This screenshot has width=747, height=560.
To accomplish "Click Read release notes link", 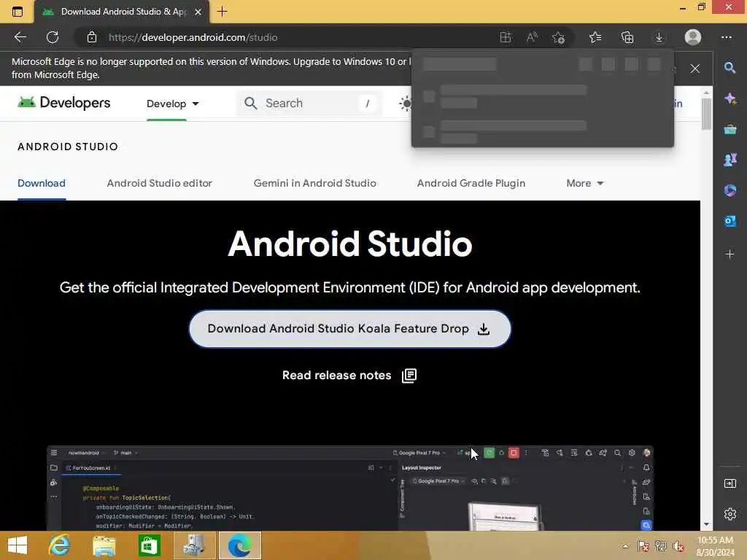I will (349, 376).
